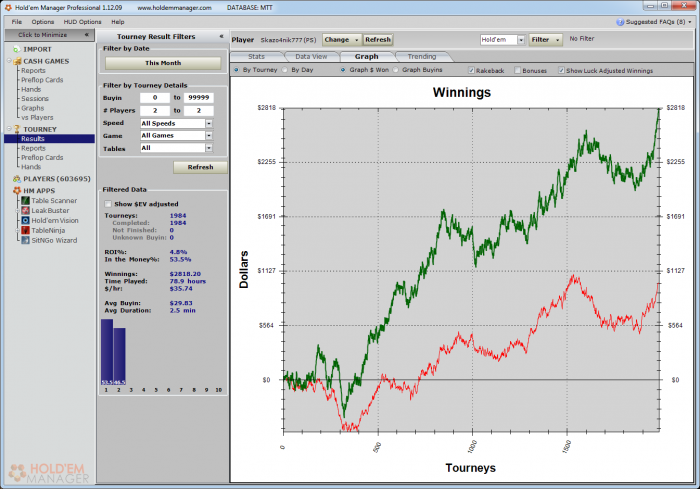Select Graph Buyins radio button
The width and height of the screenshot is (700, 489).
tap(396, 70)
